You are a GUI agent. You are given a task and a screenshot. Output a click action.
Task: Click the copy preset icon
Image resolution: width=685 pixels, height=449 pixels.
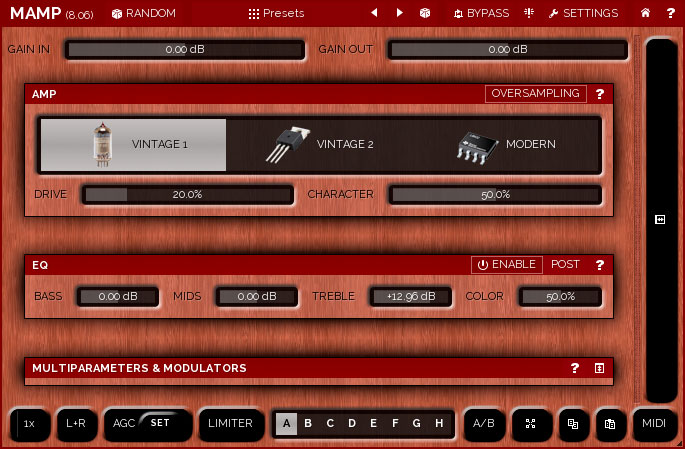573,423
